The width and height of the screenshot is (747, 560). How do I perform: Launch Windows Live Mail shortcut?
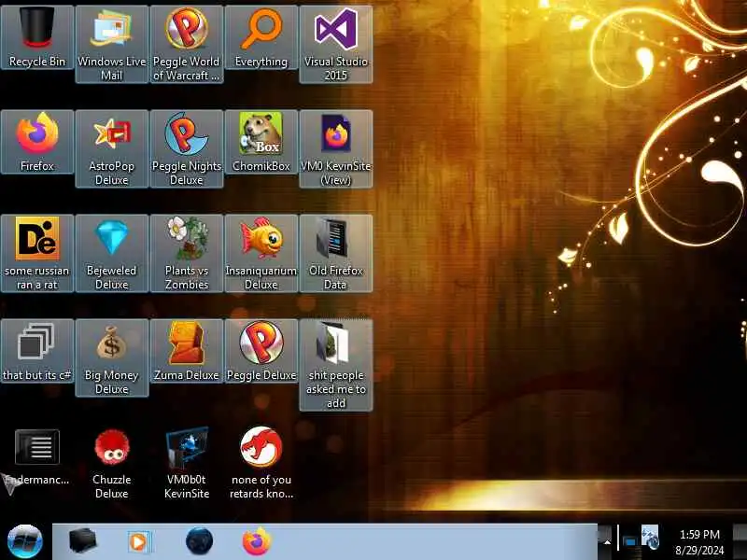tap(112, 44)
